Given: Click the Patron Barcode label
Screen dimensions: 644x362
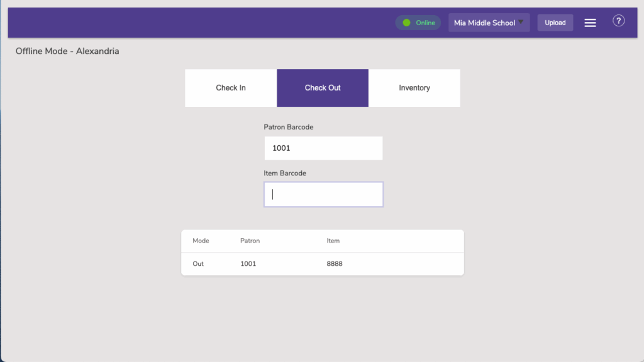Looking at the screenshot, I should 289,127.
